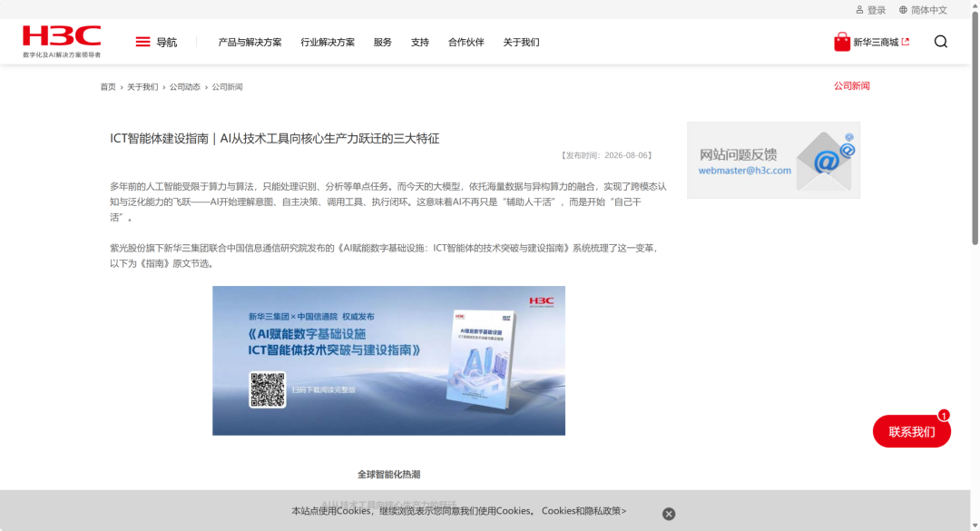Click the 导航 label
The width and height of the screenshot is (980, 531).
point(166,42)
